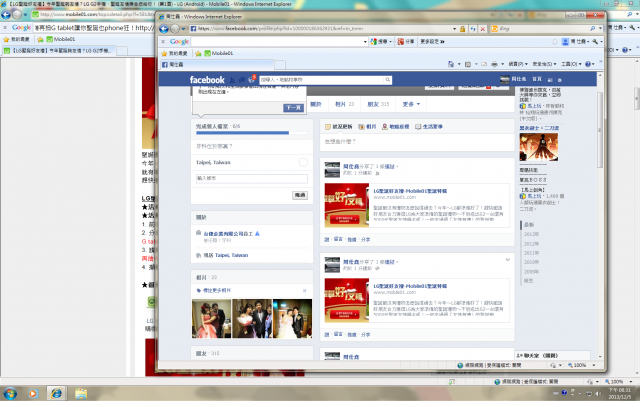The image size is (640, 407).
Task: Click read mail icon in command bar
Action: point(484,64)
